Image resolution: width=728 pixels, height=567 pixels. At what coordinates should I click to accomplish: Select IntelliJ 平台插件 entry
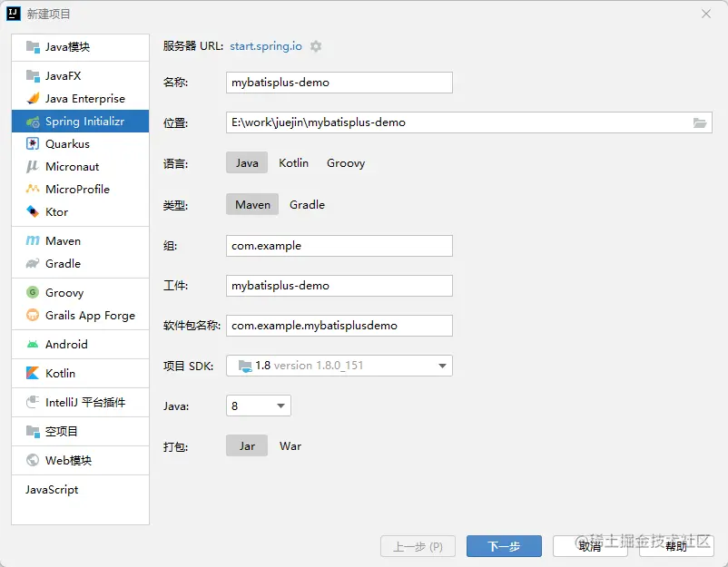[x=80, y=402]
